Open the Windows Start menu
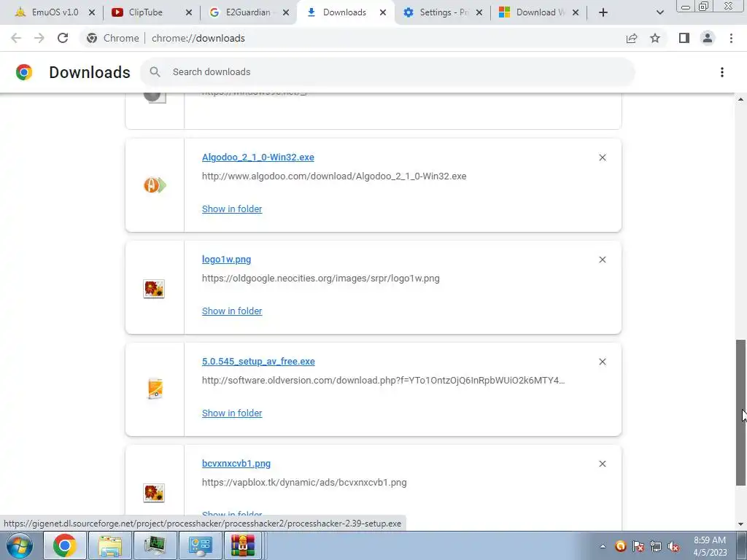Viewport: 747px width, 560px height. click(20, 545)
